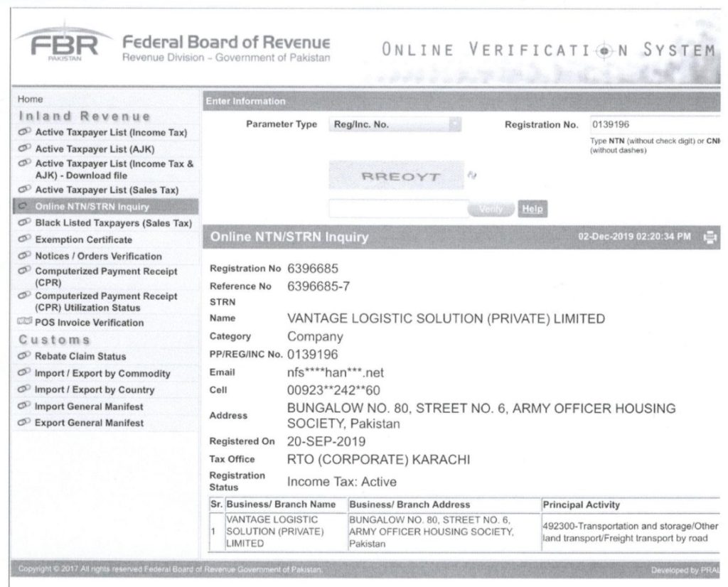Click link icon beside Active Taxpayer List (AJK)

(24, 149)
